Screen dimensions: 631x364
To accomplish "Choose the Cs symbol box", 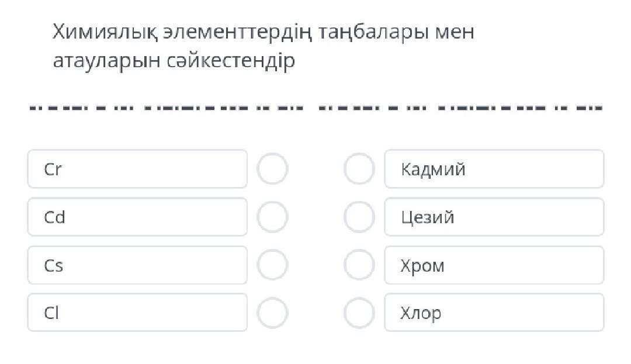I will click(x=137, y=265).
